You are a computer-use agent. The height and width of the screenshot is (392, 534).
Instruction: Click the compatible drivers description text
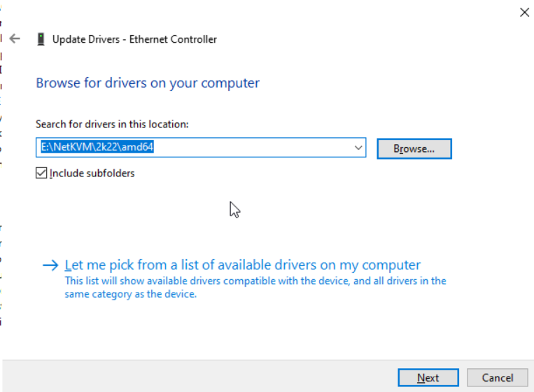coord(255,288)
